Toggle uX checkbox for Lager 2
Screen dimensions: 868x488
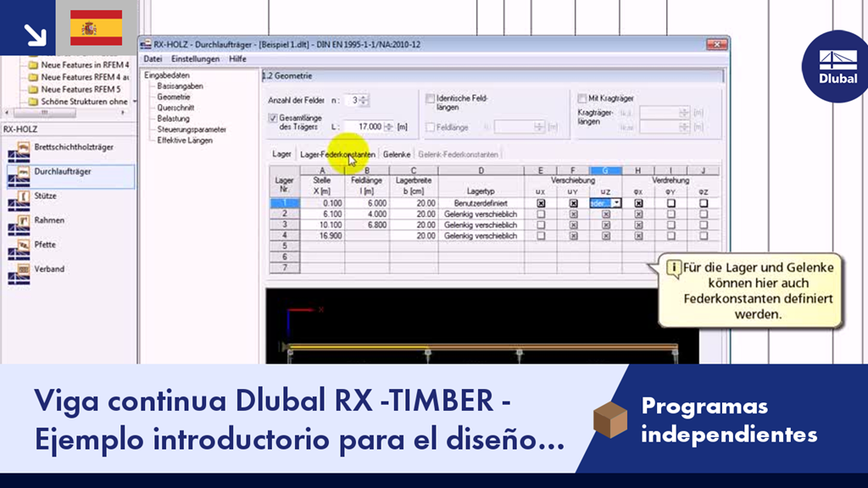tap(541, 214)
